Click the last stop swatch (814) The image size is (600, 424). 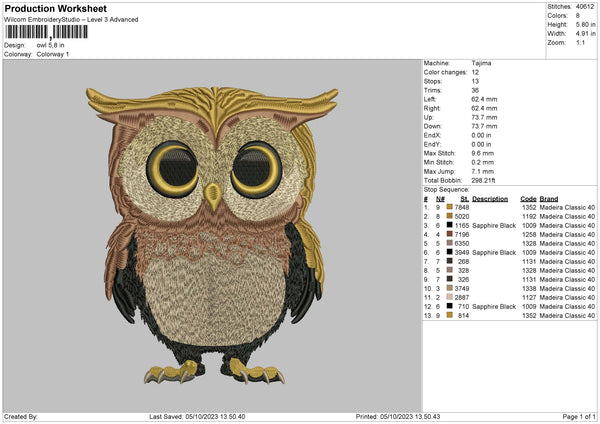(x=450, y=315)
